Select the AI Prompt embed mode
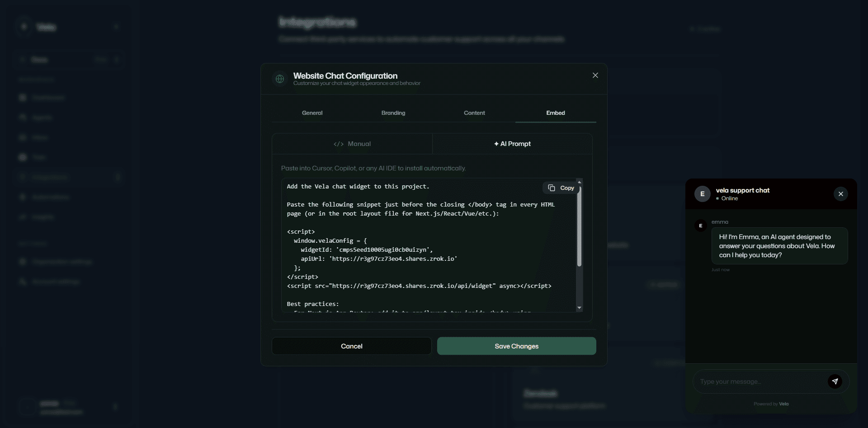 coord(512,144)
